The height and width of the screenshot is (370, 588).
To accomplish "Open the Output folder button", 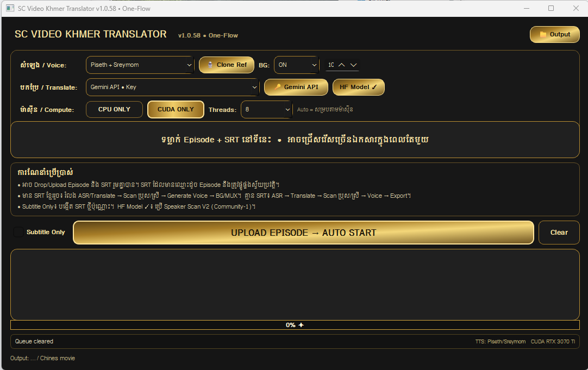I will [x=554, y=34].
